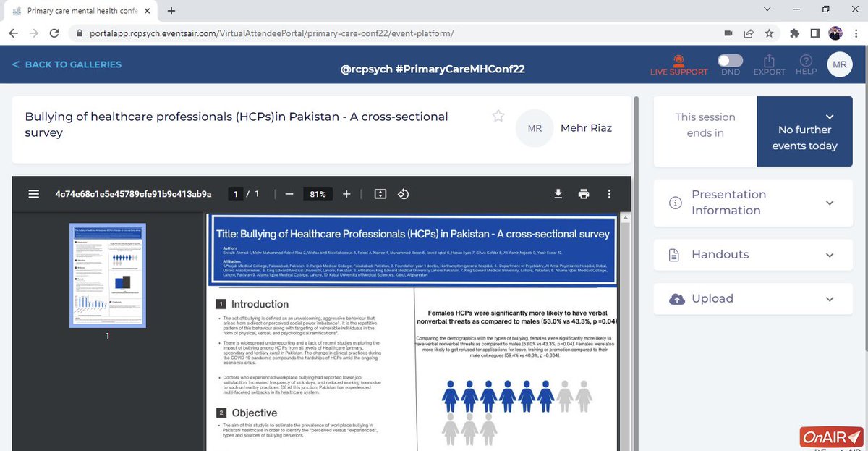868x451 pixels.
Task: Zoom in the PDF
Action: click(346, 194)
